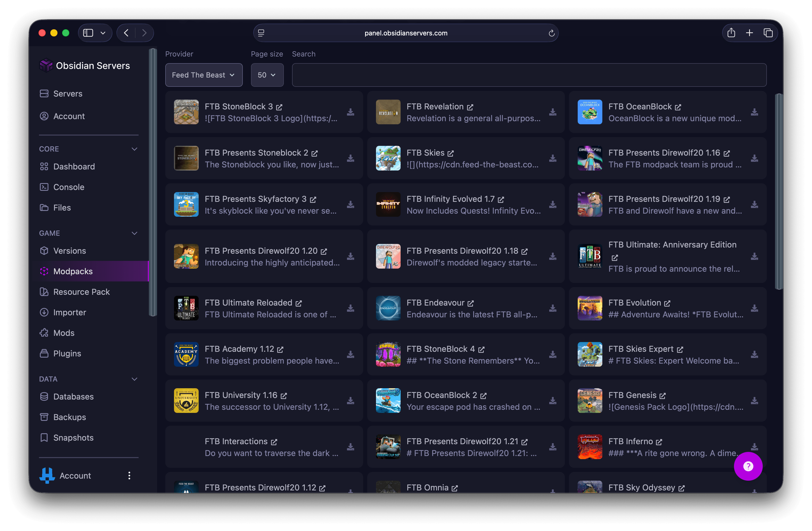Image resolution: width=812 pixels, height=531 pixels.
Task: Click the Share icon in browser toolbar
Action: (731, 33)
